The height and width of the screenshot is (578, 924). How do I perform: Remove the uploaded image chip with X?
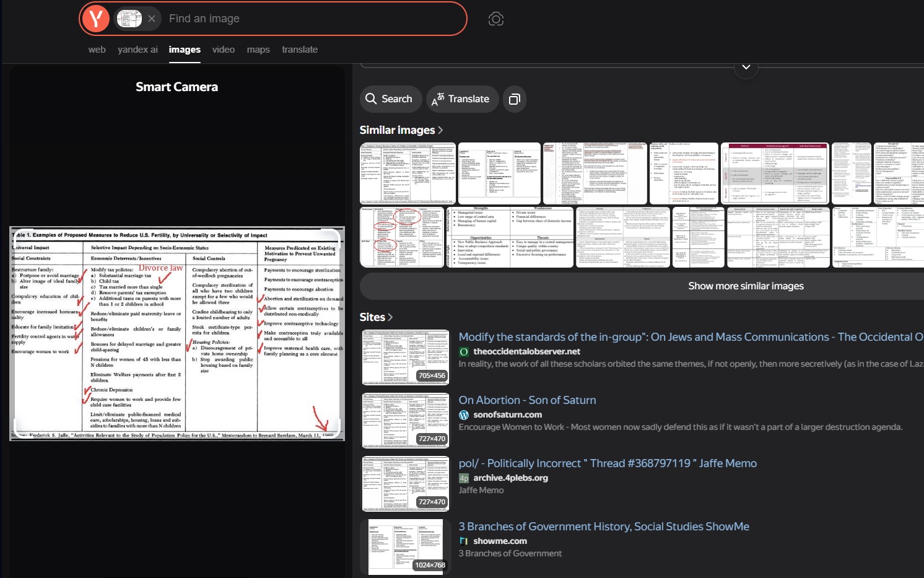(x=152, y=19)
